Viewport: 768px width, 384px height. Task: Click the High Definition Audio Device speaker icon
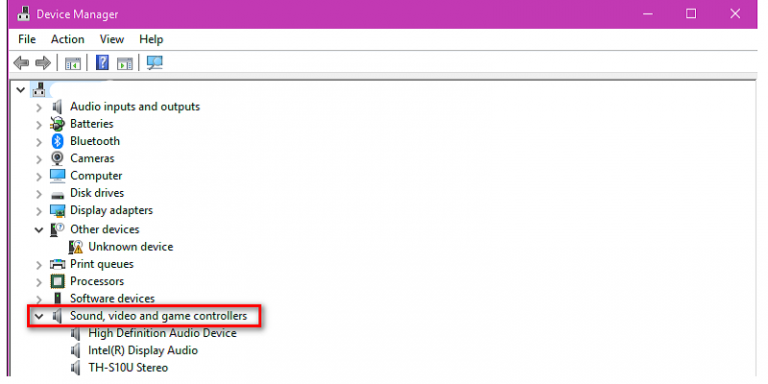(75, 334)
